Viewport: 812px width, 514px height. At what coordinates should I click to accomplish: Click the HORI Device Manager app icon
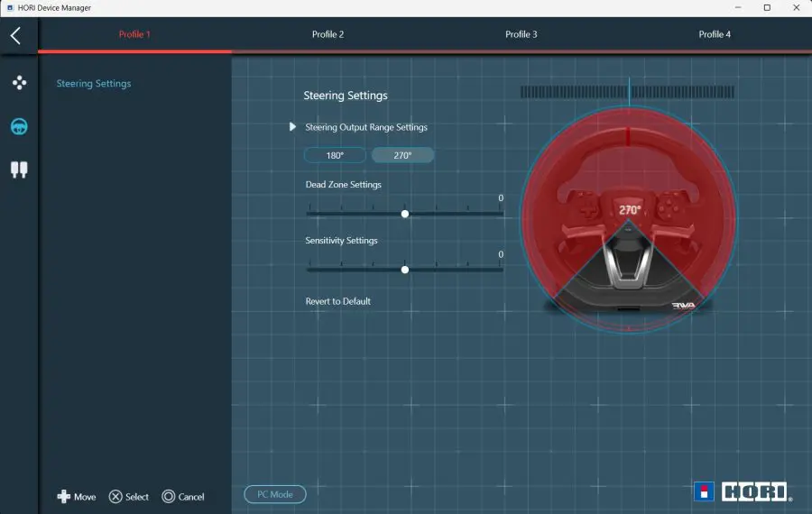click(x=10, y=8)
